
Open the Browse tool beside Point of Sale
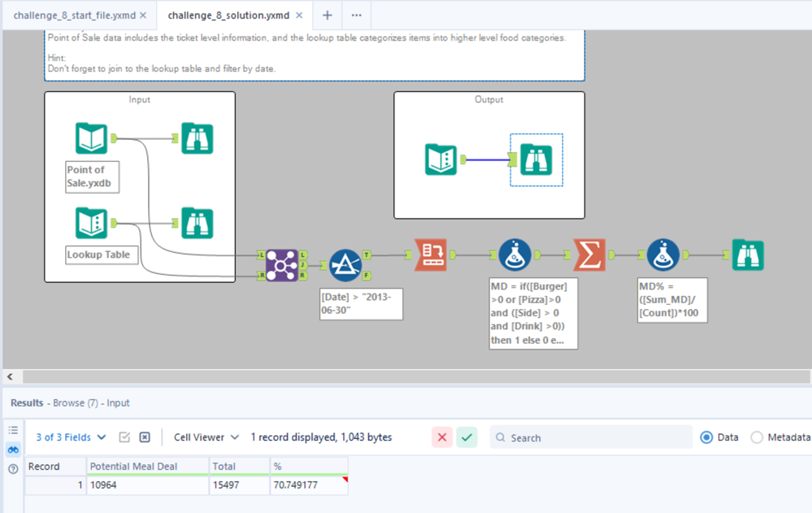[198, 138]
